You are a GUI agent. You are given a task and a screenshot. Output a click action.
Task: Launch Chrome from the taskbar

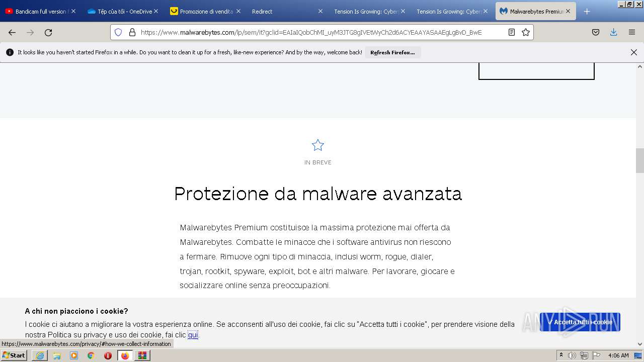coord(91,355)
